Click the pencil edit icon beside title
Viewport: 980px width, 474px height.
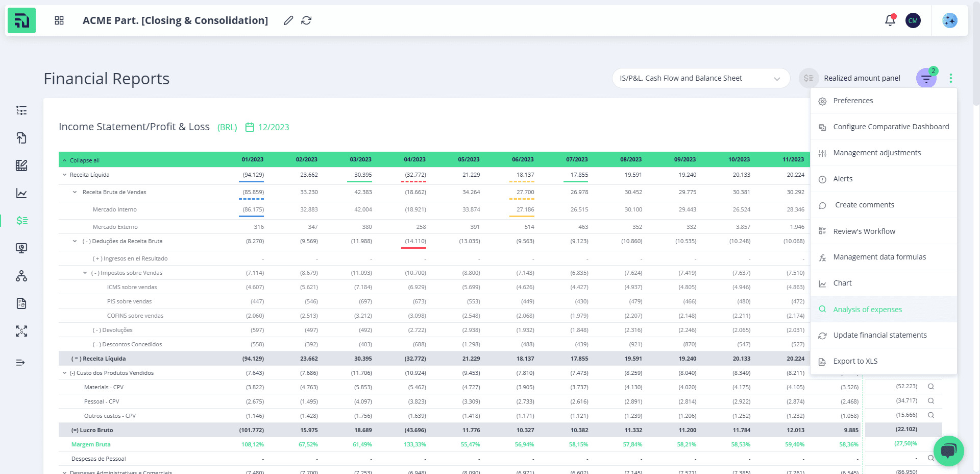[x=288, y=20]
